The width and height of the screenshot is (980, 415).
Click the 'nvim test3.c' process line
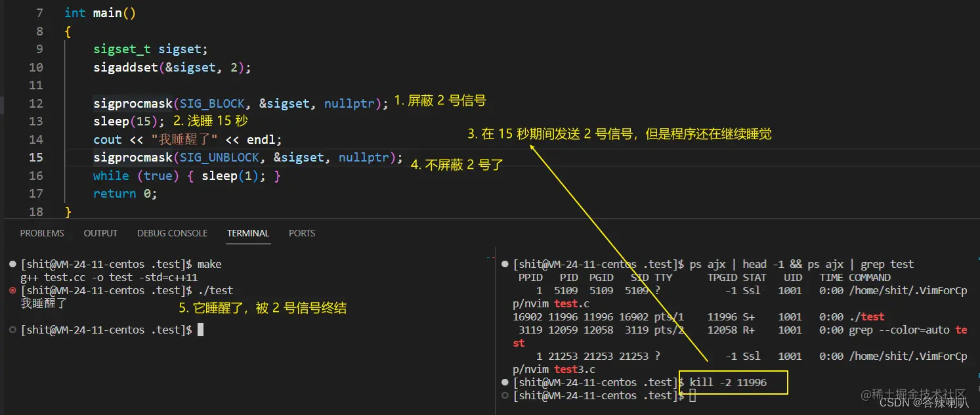point(740,362)
